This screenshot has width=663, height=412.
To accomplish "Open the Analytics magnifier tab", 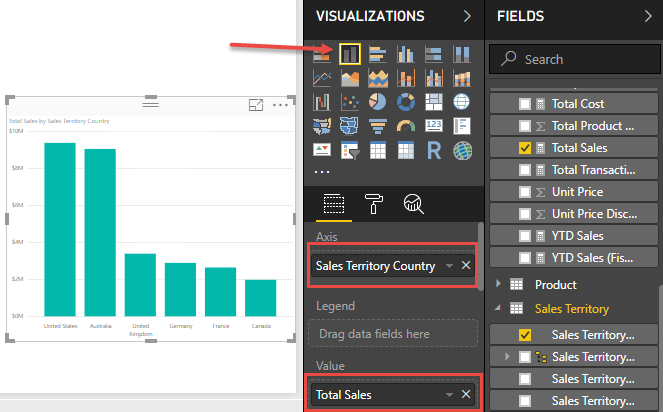I will [412, 204].
